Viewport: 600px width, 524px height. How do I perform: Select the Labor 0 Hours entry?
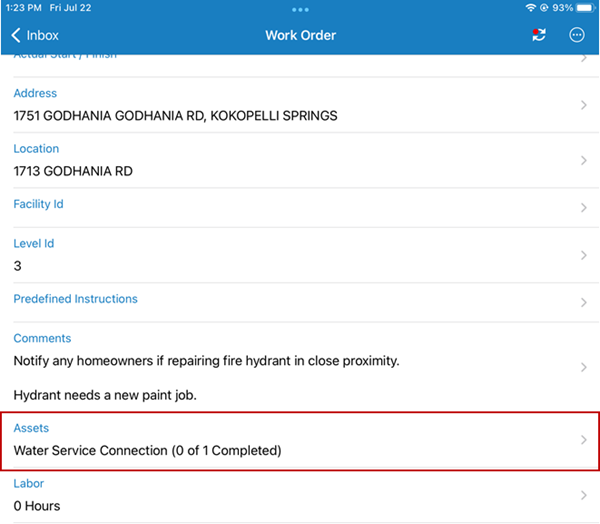pyautogui.click(x=37, y=505)
